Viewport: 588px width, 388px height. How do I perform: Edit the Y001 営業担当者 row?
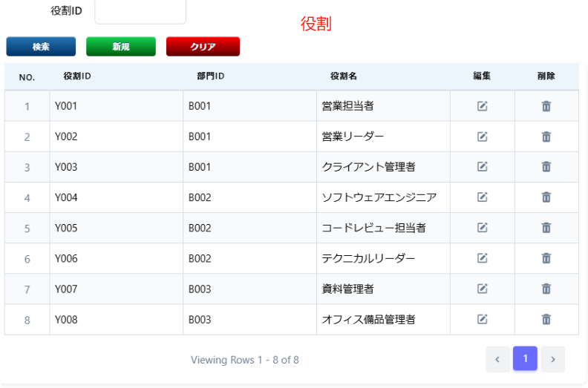pos(483,106)
